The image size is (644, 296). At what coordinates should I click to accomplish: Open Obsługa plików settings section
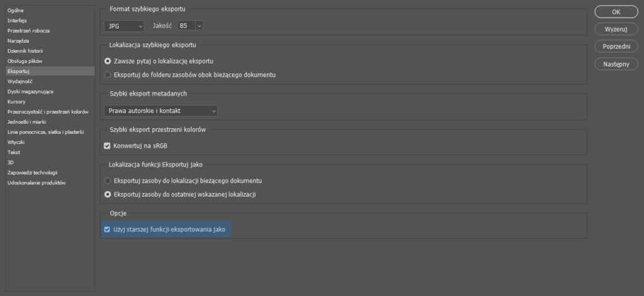(x=25, y=61)
